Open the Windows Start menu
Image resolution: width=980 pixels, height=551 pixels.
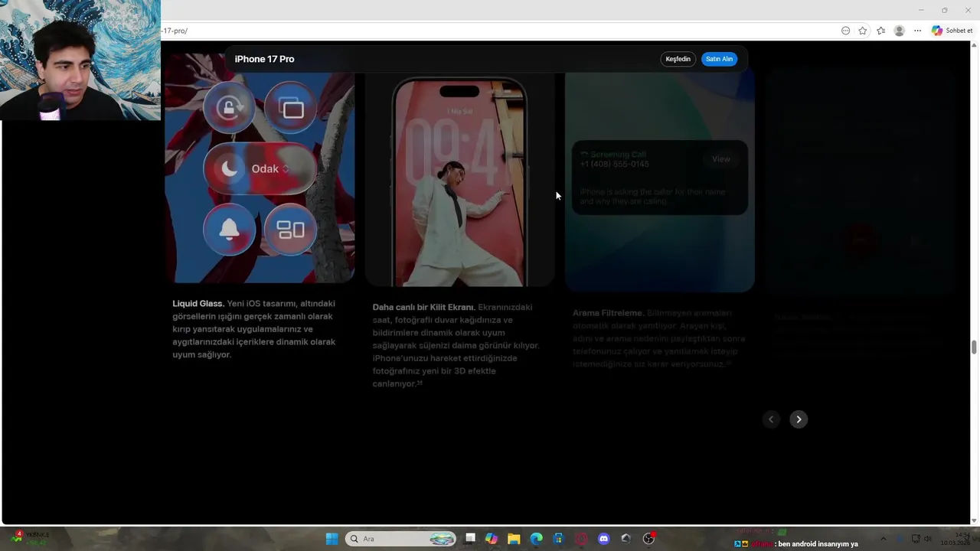[x=332, y=539]
